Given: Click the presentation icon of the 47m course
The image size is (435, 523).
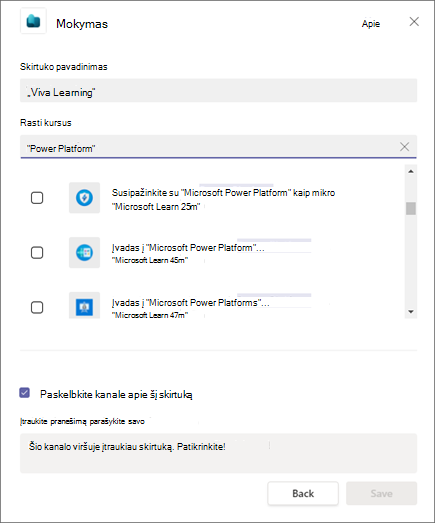Looking at the screenshot, I should [84, 306].
